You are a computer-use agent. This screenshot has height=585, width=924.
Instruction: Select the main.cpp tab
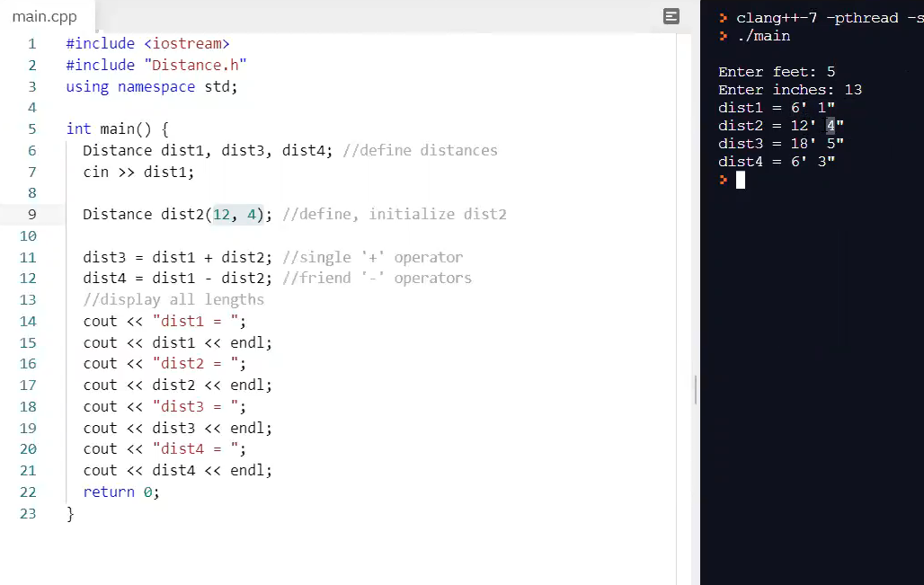tap(45, 15)
